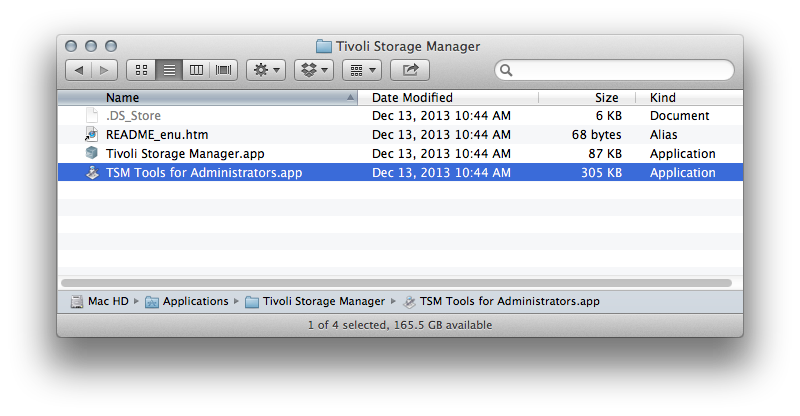800x416 pixels.
Task: Switch to list view
Action: 169,70
